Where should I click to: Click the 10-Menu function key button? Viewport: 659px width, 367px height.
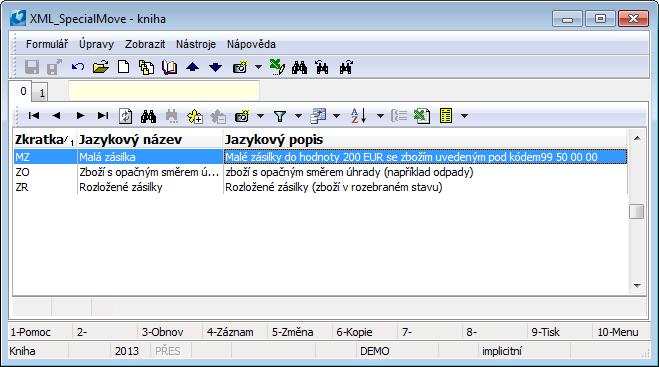click(621, 332)
